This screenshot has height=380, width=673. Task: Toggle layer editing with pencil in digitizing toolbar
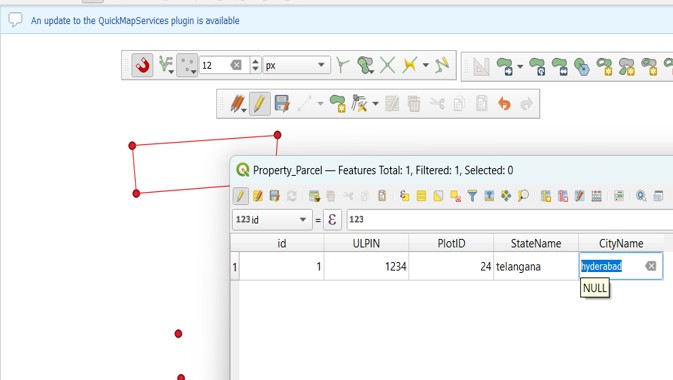tap(259, 104)
